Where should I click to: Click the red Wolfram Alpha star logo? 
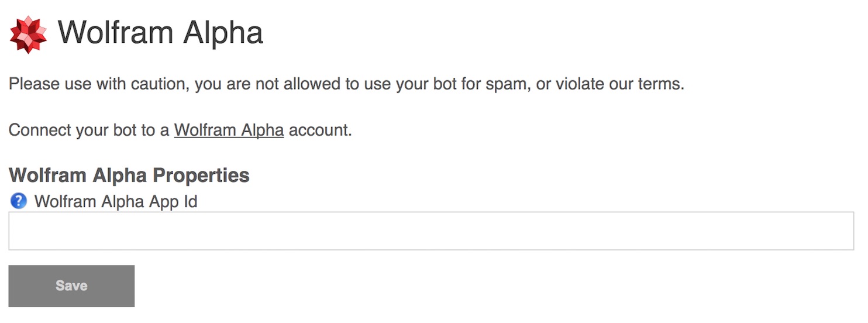point(28,35)
